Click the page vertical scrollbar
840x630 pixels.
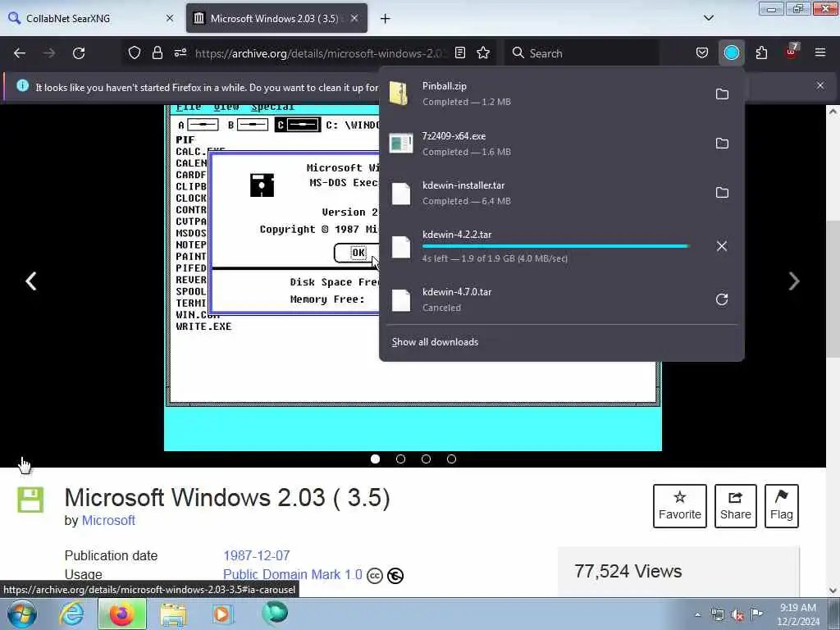point(833,290)
